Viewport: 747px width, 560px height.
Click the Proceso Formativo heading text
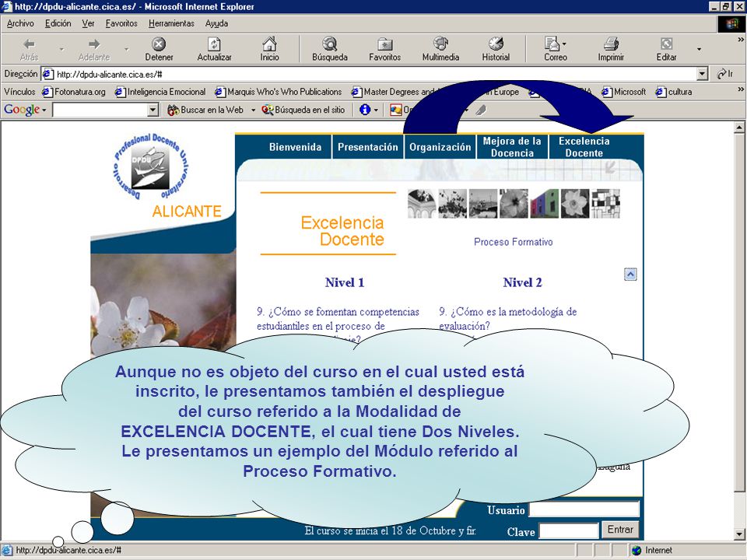pyautogui.click(x=513, y=242)
